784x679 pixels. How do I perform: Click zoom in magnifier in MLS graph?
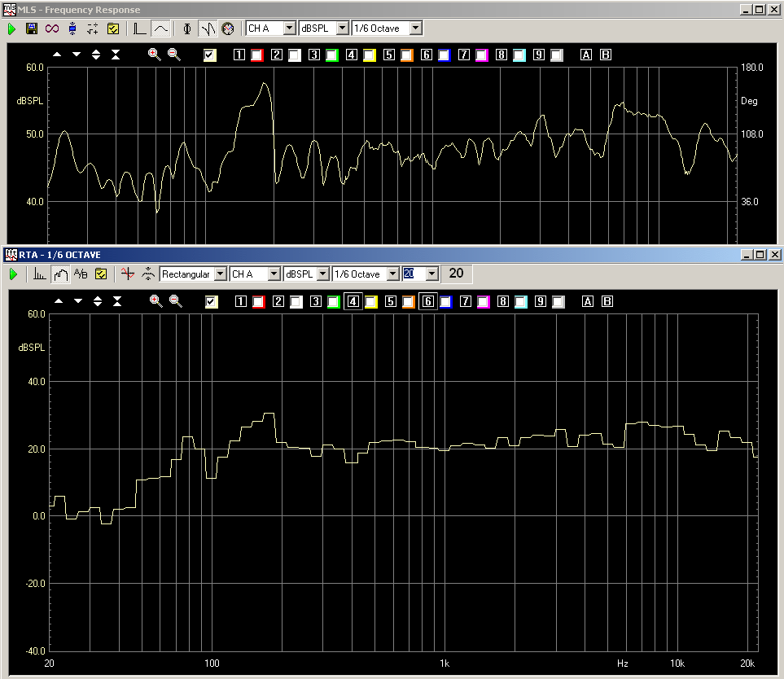coord(155,55)
